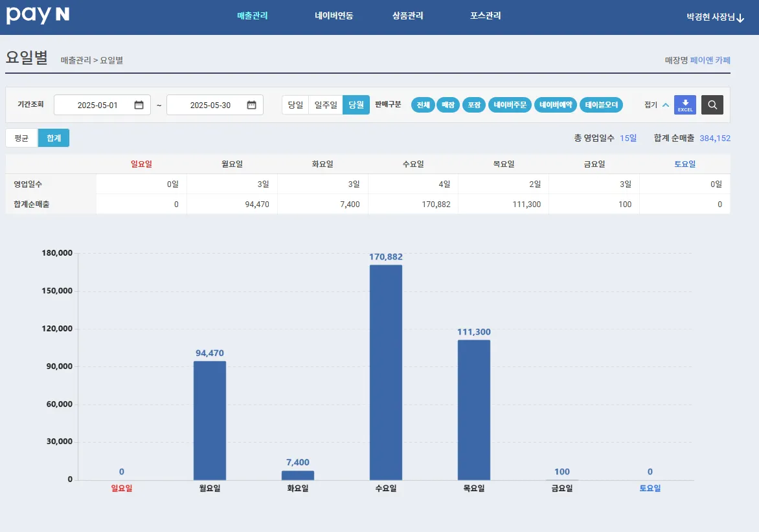Open 매출관리 menu
This screenshot has height=532, width=759.
[252, 16]
